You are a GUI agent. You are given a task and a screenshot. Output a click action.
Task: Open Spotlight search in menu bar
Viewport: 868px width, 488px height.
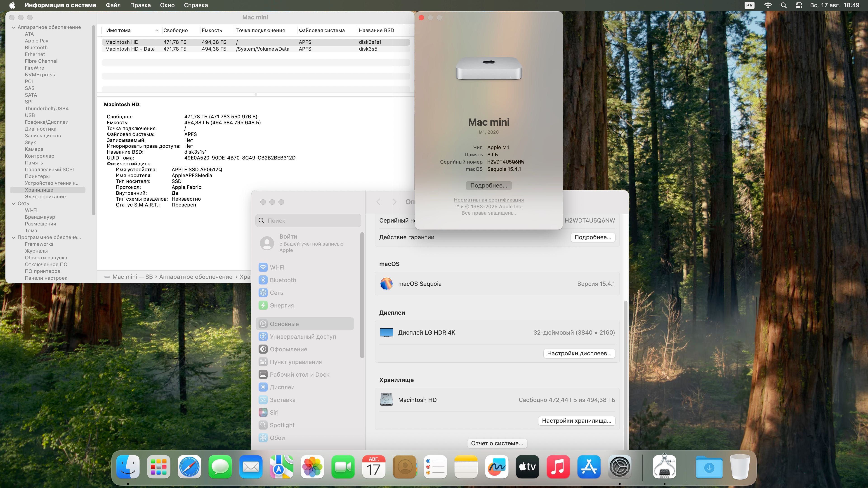click(x=783, y=5)
